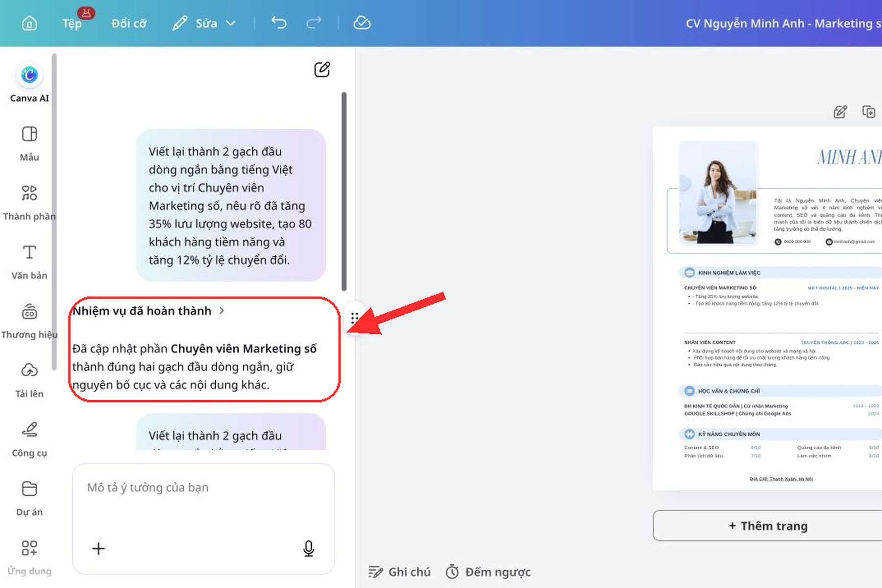882x588 pixels.
Task: Open the Đếm ngược timer
Action: (488, 572)
